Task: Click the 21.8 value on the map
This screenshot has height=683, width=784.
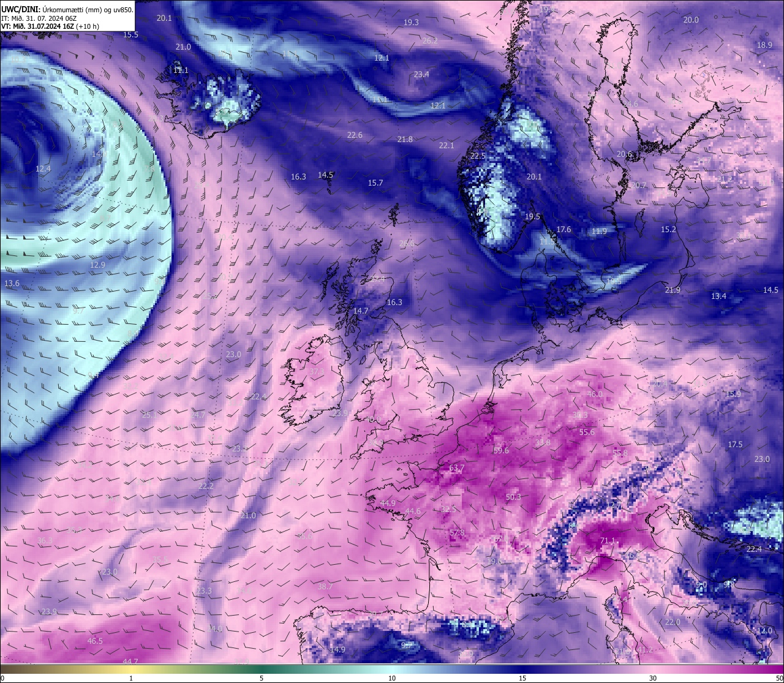Action: pyautogui.click(x=405, y=139)
